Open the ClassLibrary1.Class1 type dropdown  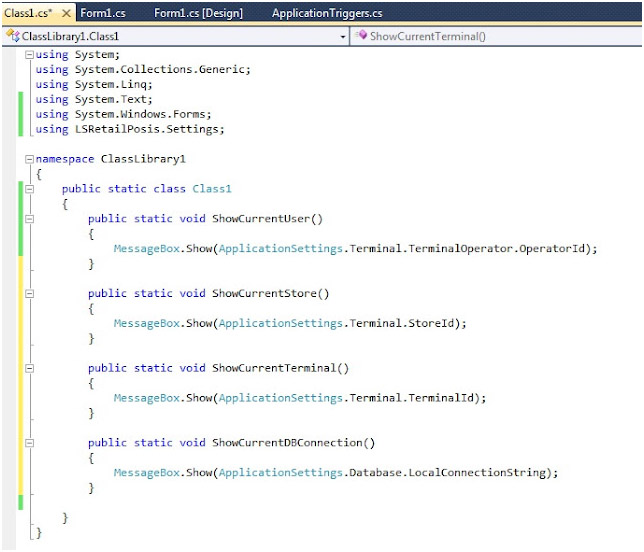(342, 36)
